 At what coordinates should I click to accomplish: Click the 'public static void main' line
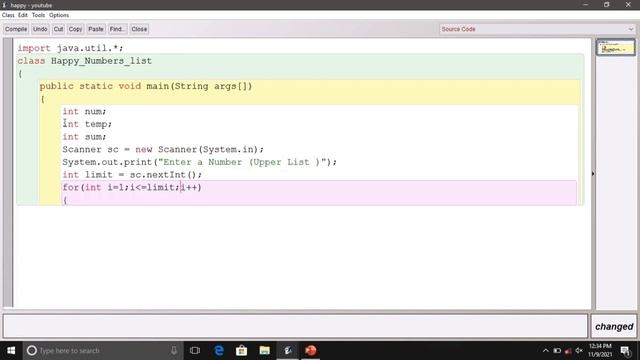coord(146,86)
